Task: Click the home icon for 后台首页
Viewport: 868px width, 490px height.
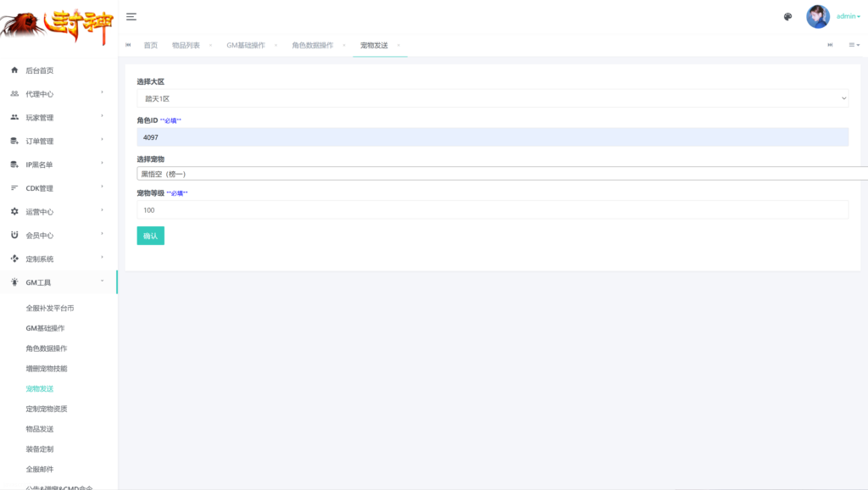Action: click(14, 70)
